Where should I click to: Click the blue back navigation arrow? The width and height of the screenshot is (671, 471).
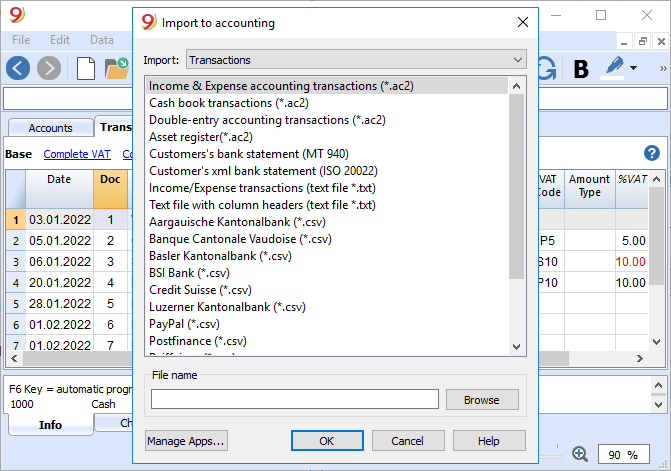(x=18, y=68)
